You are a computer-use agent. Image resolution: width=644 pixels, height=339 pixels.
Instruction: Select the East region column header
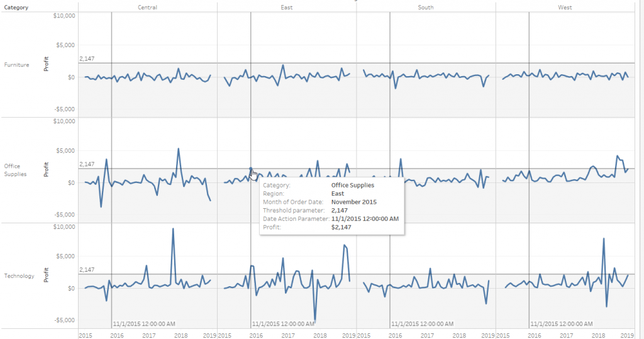pos(287,7)
